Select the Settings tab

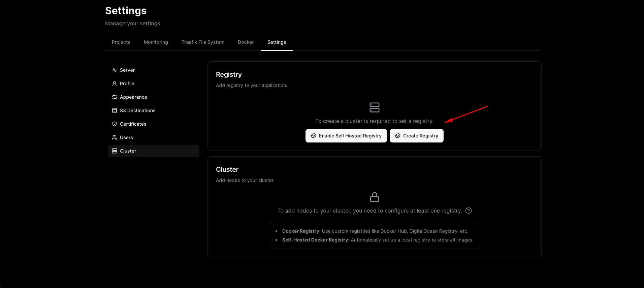coord(277,42)
